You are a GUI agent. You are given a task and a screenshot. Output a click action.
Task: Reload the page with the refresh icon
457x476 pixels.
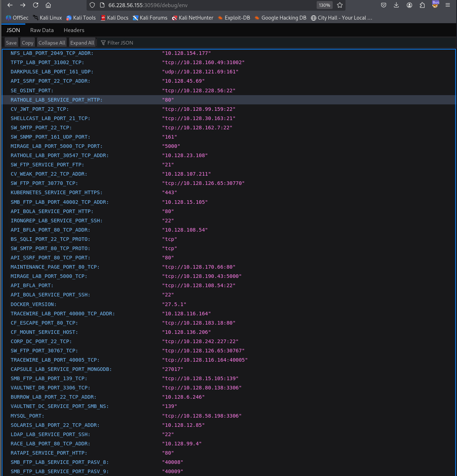click(36, 5)
